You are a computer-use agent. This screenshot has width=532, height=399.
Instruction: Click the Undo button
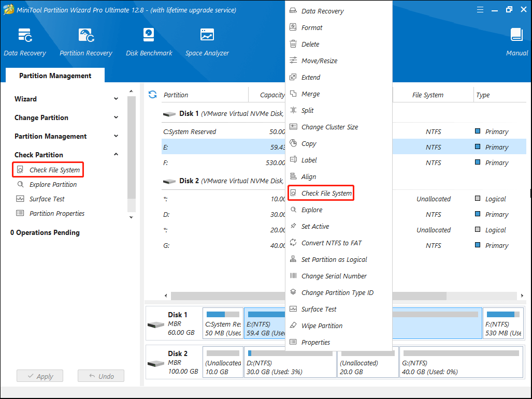[101, 376]
